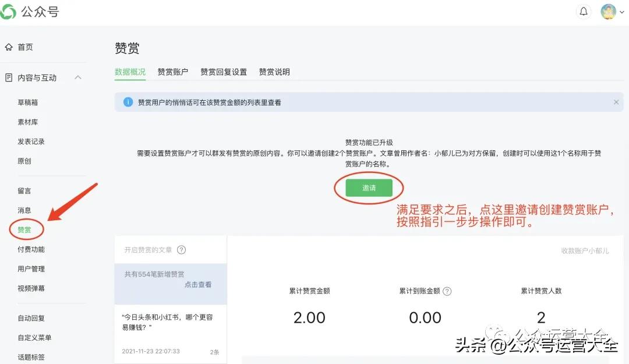The height and width of the screenshot is (364, 629).
Task: Open the help icon next to 开启赞赏的文章
Action: click(181, 248)
